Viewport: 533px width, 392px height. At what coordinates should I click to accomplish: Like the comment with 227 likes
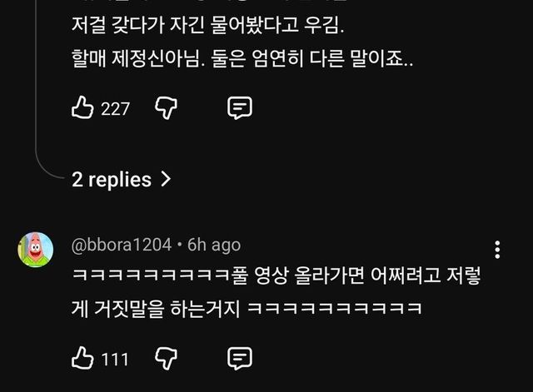click(x=82, y=107)
